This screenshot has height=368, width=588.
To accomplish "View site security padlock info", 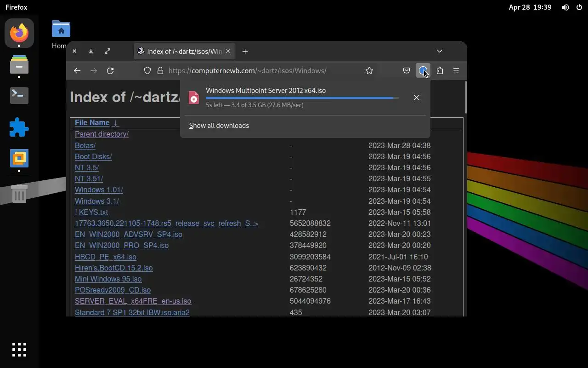I will [x=160, y=70].
